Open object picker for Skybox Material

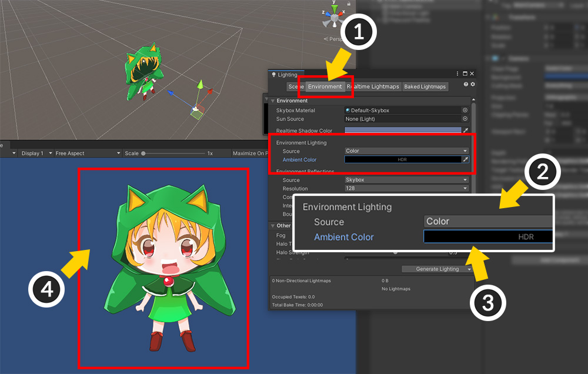coord(465,111)
